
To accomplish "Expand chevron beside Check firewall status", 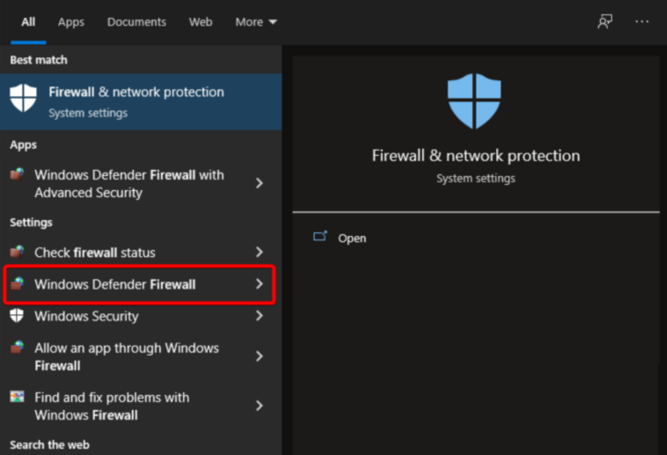I will (x=259, y=252).
